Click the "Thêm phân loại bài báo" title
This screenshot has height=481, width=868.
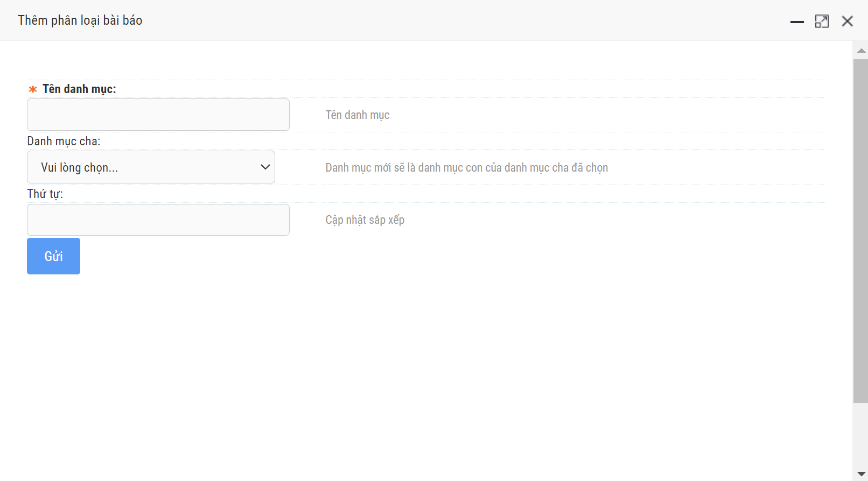point(80,20)
